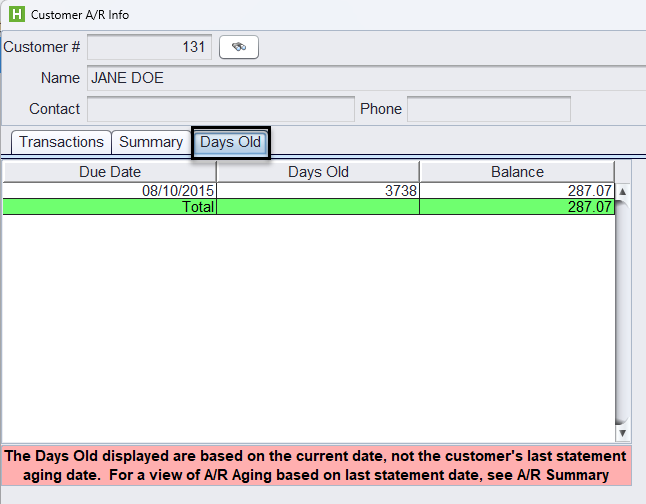646x504 pixels.
Task: Open the Summary tab
Action: click(x=151, y=142)
